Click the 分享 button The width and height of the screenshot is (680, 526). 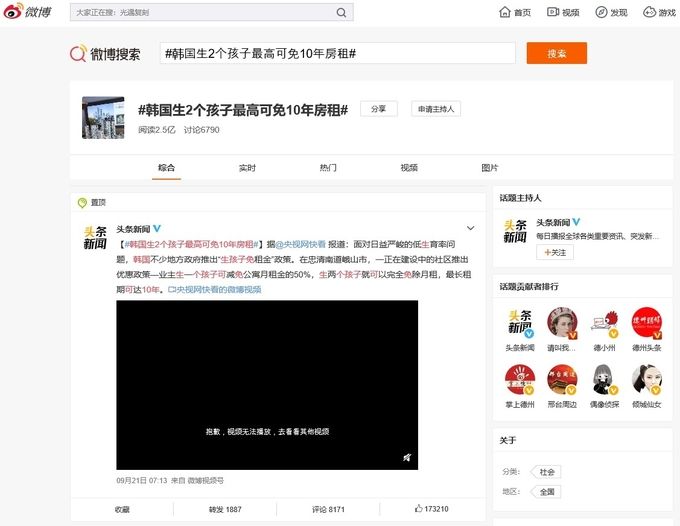379,109
